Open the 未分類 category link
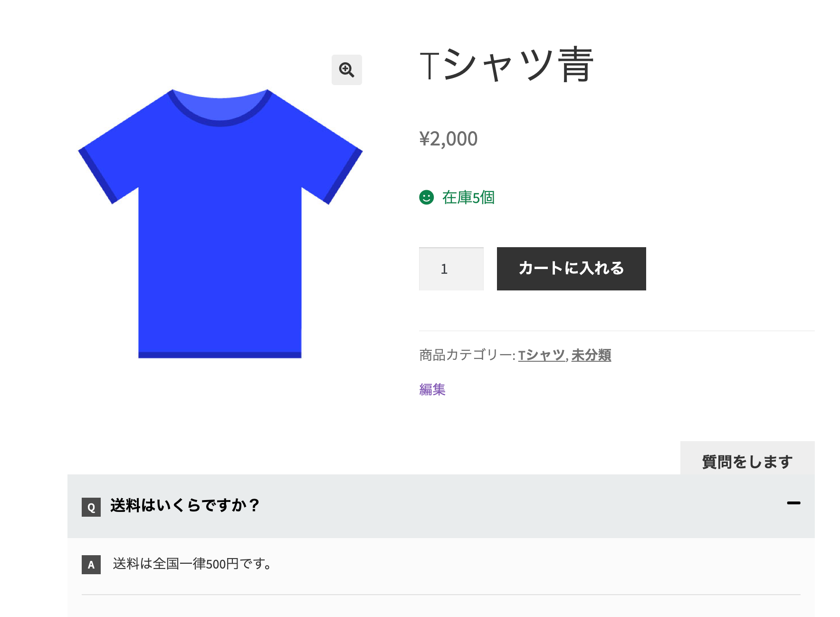The image size is (840, 617). click(591, 355)
